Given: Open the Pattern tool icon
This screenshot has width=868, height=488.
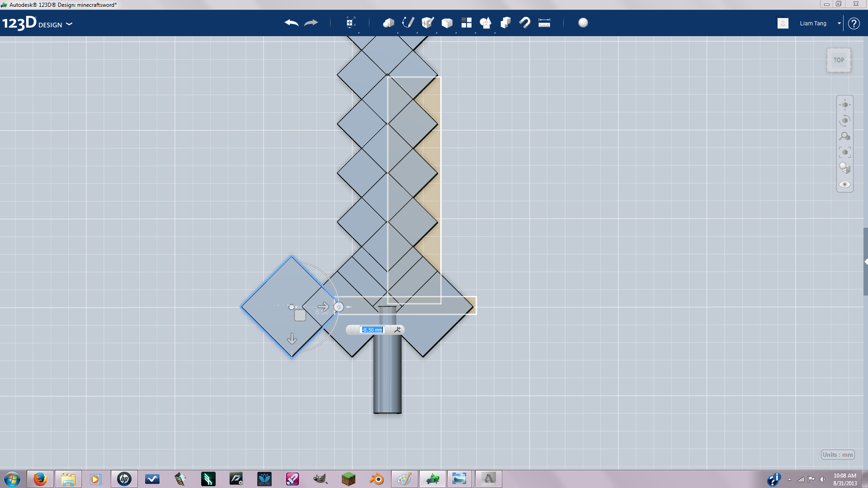Looking at the screenshot, I should (x=467, y=23).
